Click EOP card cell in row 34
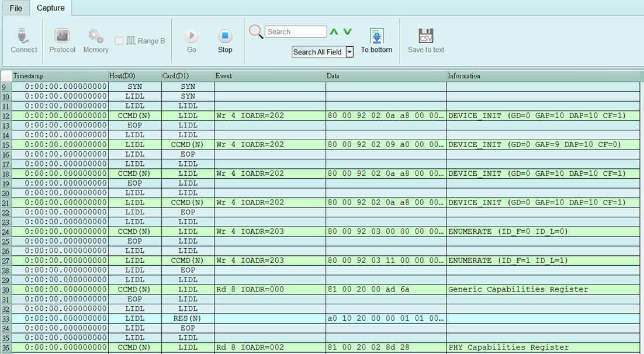 pos(188,328)
